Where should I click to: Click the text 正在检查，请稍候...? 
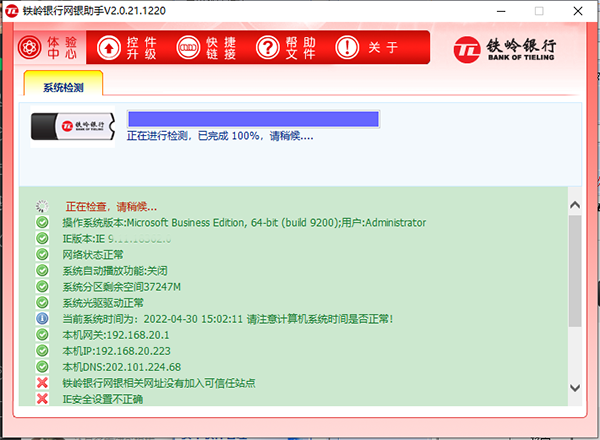pyautogui.click(x=111, y=207)
